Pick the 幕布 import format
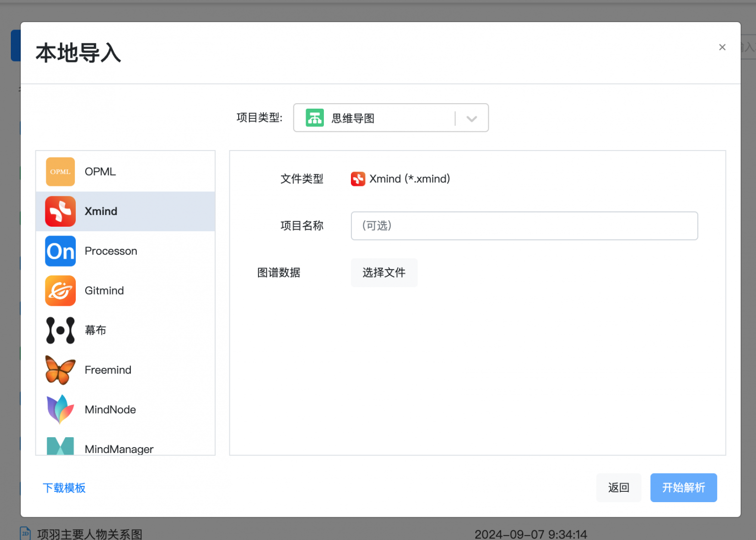Image resolution: width=756 pixels, height=540 pixels. pos(60,330)
